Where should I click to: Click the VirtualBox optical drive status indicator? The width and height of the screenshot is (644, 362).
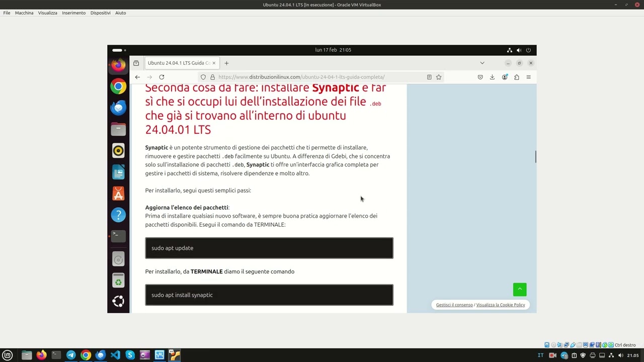(553, 345)
